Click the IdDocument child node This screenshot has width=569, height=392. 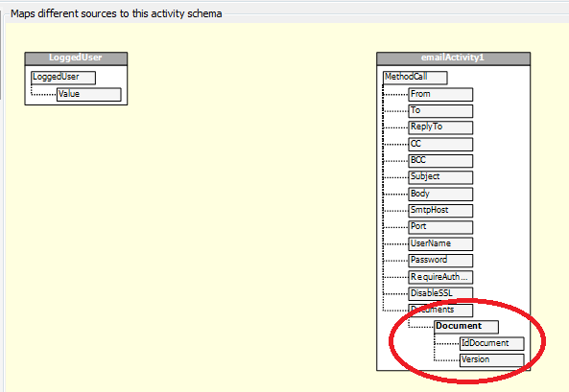click(491, 343)
